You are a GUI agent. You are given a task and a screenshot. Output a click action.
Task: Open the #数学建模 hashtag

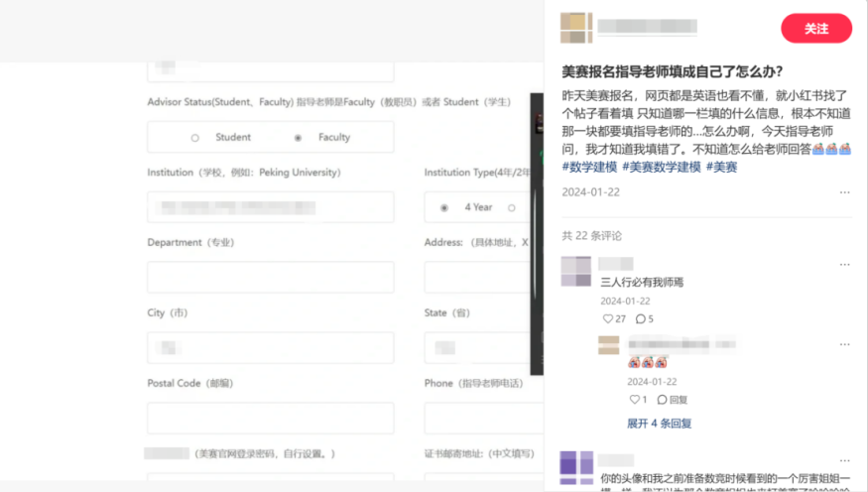click(x=589, y=167)
